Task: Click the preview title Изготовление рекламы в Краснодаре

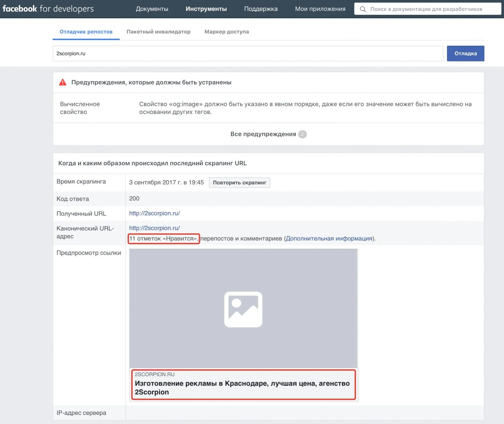Action: pyautogui.click(x=242, y=388)
